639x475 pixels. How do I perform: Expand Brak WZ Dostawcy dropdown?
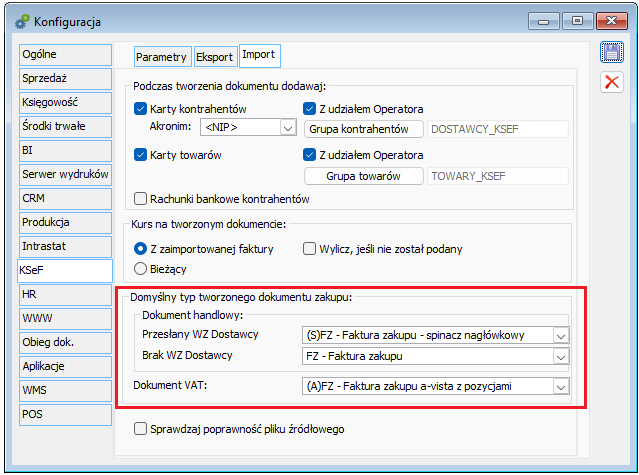click(560, 356)
